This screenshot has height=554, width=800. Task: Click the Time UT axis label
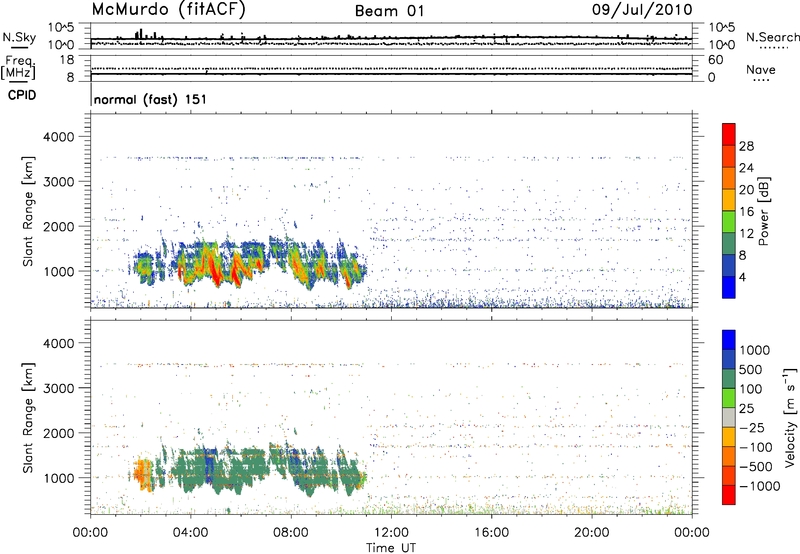(391, 548)
